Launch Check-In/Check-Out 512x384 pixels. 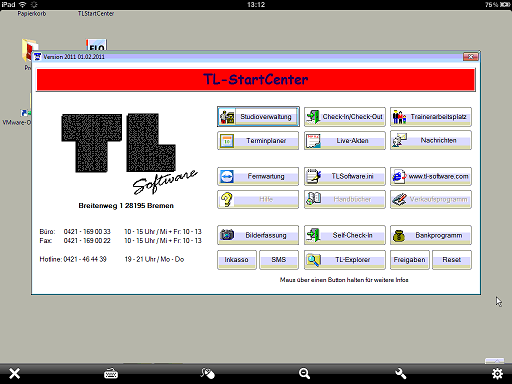pos(345,117)
